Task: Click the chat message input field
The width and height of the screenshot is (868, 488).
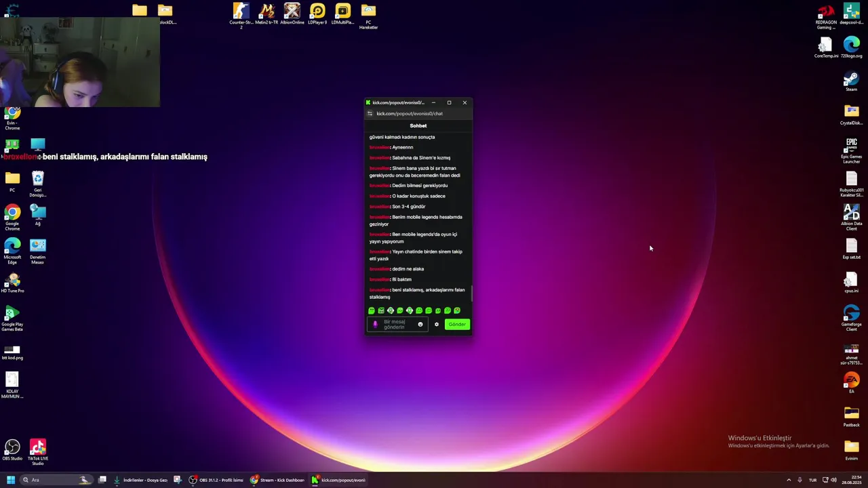Action: click(397, 325)
